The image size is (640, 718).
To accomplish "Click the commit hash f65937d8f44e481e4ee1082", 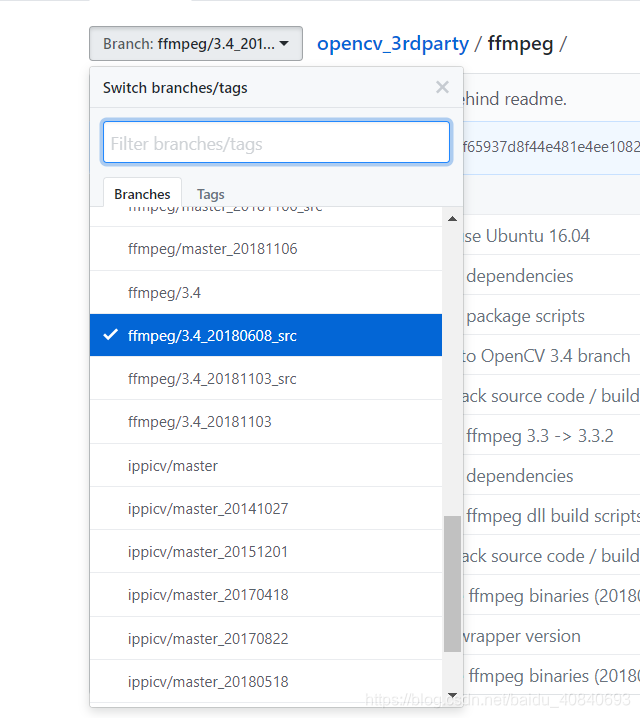I will [x=551, y=147].
